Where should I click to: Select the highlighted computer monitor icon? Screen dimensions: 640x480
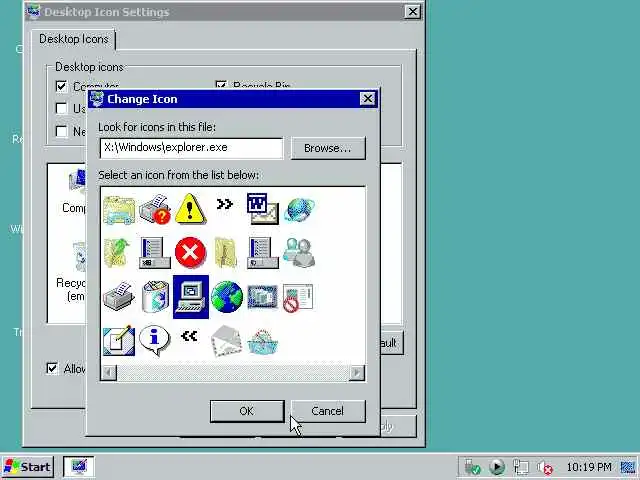click(x=191, y=297)
